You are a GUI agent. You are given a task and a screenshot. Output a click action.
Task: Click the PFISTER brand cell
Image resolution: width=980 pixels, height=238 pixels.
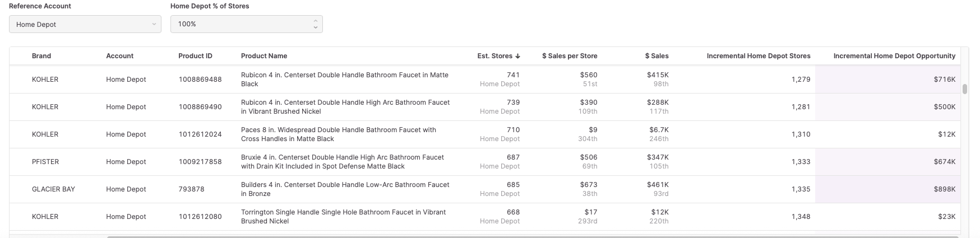pyautogui.click(x=45, y=162)
